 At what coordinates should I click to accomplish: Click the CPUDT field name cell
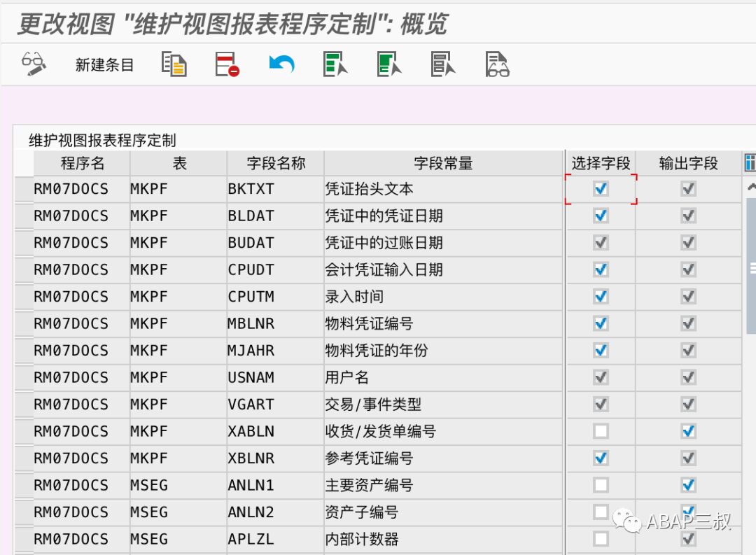coord(276,269)
